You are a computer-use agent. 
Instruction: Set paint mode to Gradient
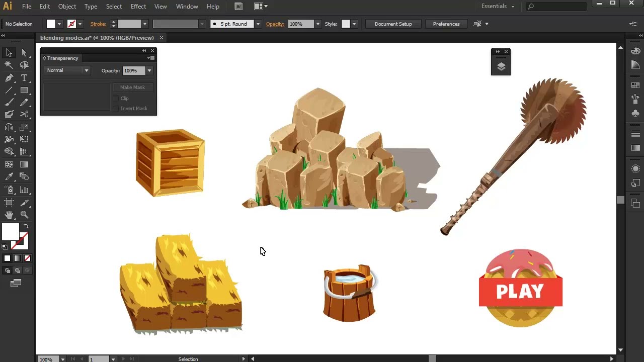pos(17,258)
